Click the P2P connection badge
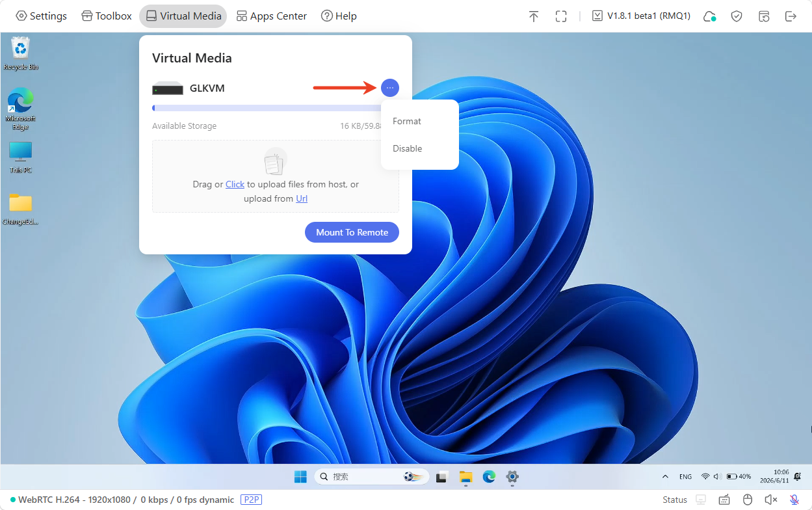Viewport: 812px width, 510px height. pos(251,500)
